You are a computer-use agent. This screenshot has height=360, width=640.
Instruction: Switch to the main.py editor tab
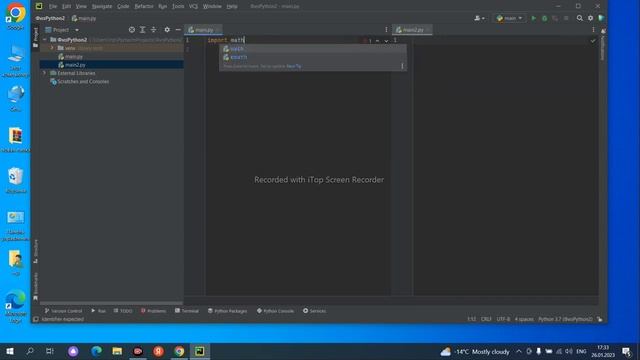click(x=203, y=30)
